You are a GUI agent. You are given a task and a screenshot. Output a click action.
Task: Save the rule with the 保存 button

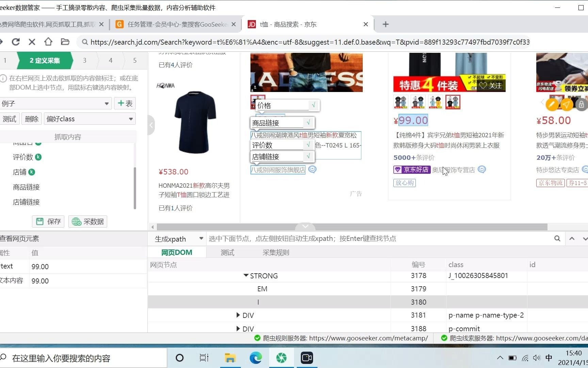(x=48, y=221)
